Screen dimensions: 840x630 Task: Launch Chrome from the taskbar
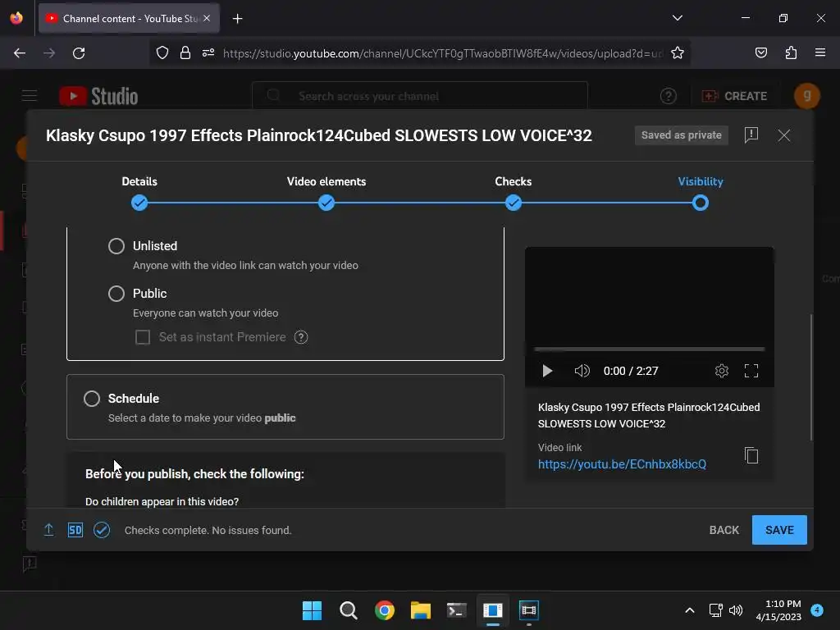(x=384, y=610)
